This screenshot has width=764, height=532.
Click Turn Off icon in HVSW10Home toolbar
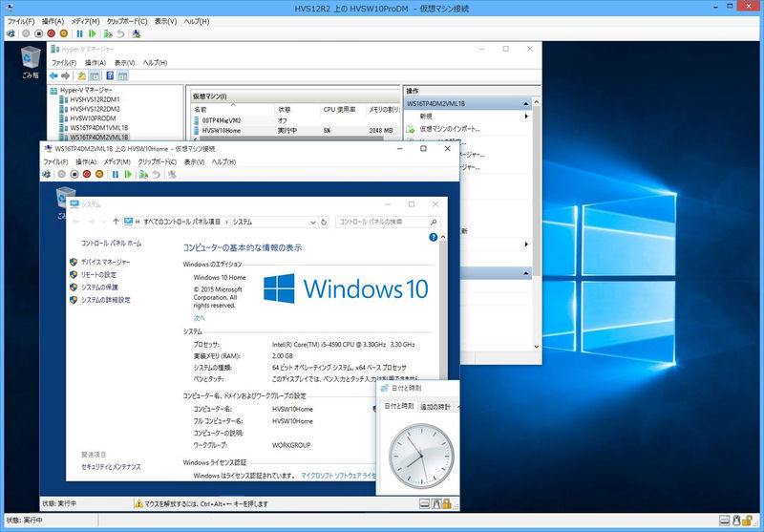(x=74, y=174)
